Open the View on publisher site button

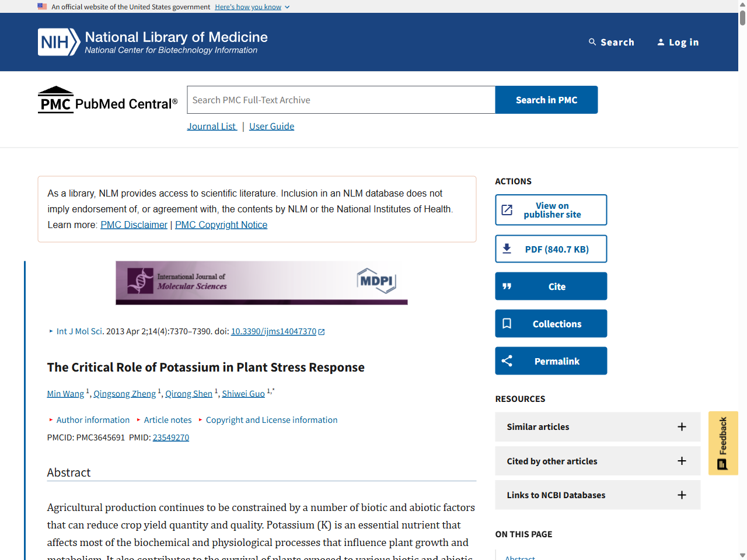coord(551,210)
